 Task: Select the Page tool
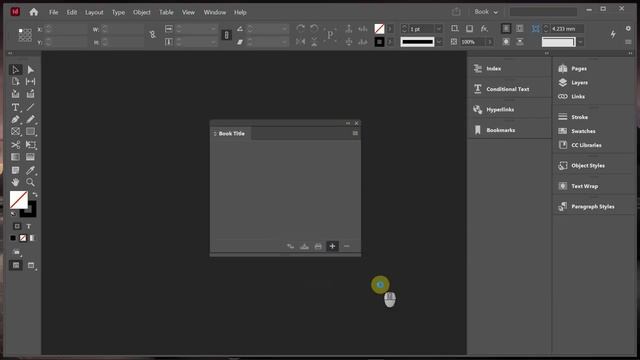[x=16, y=82]
